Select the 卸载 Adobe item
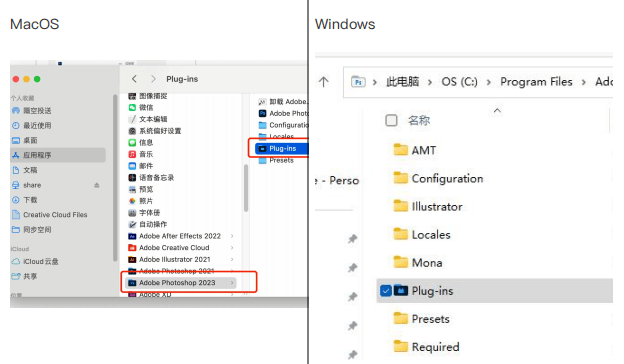The width and height of the screenshot is (624, 364). [x=283, y=102]
